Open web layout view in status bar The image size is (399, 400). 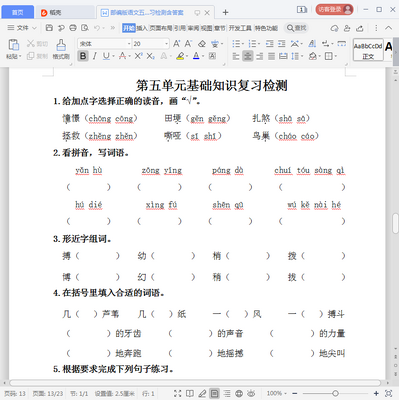point(239,394)
